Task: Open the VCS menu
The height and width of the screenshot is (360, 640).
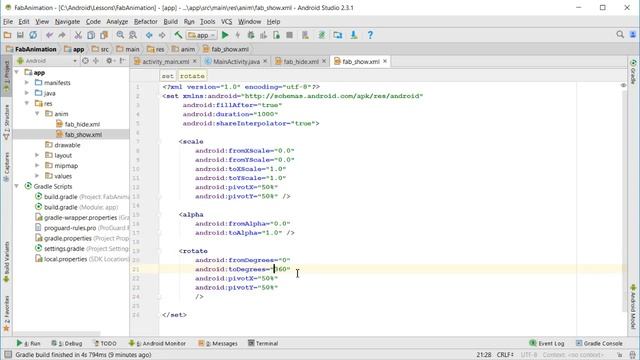Action: point(227,22)
